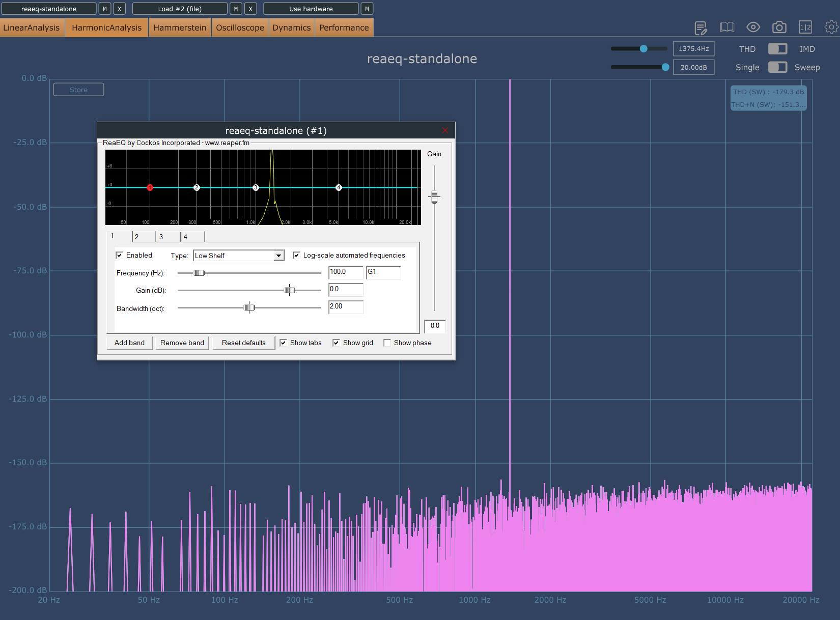This screenshot has width=840, height=620.
Task: Click the vertical master Gain fader
Action: point(434,196)
